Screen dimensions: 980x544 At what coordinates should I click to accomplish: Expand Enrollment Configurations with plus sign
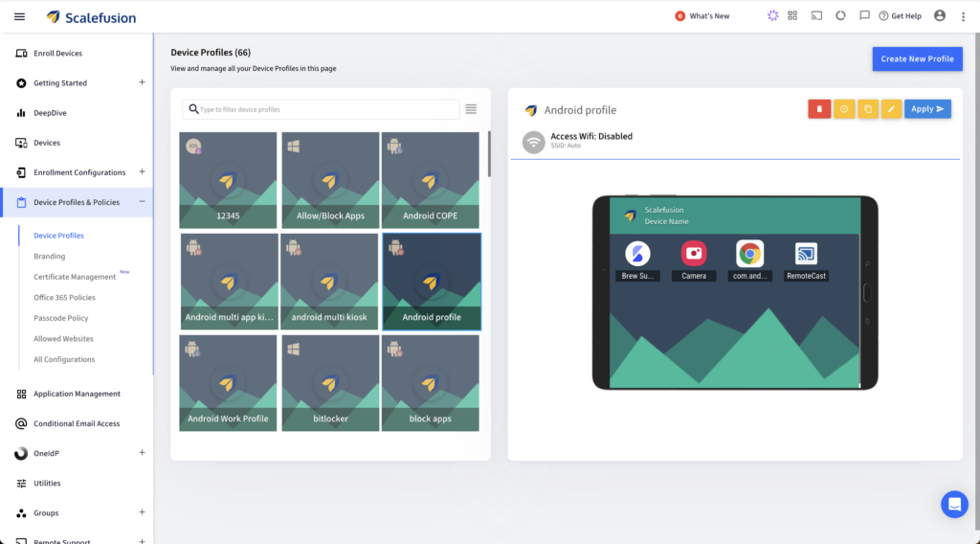tap(142, 172)
